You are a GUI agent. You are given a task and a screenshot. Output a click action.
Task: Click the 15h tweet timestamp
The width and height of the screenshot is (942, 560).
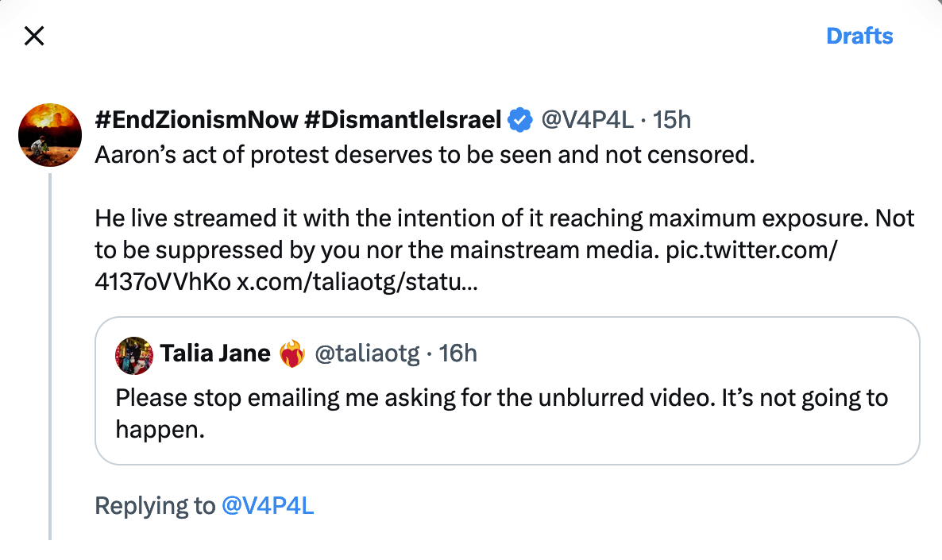[x=672, y=120]
